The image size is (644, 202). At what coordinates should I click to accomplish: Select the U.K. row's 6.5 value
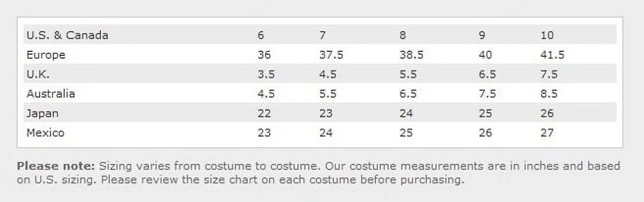point(487,75)
